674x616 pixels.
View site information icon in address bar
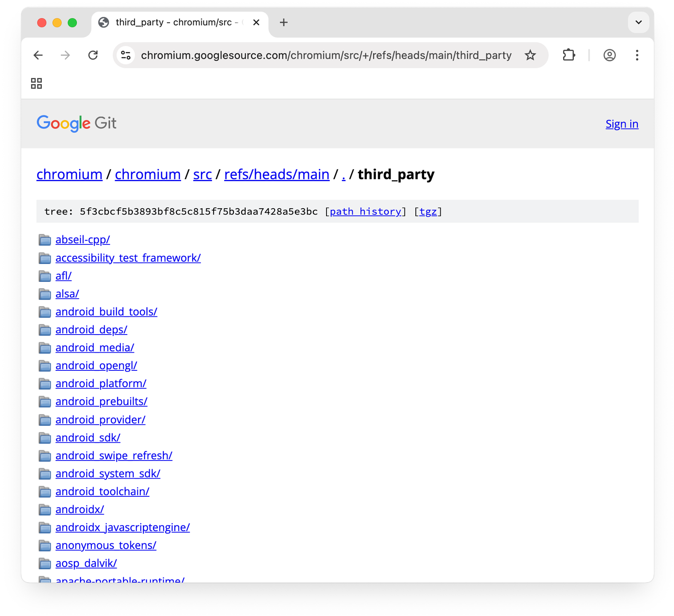[x=126, y=55]
